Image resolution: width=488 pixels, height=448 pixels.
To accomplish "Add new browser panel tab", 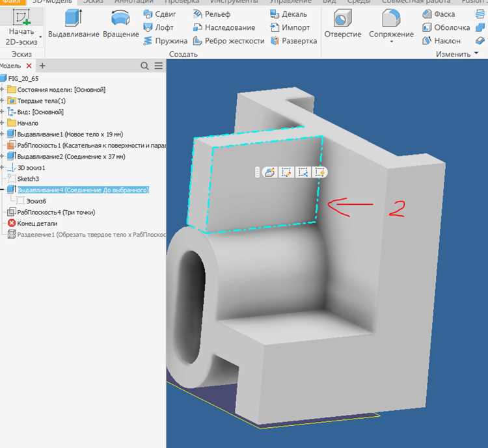I will pos(42,66).
